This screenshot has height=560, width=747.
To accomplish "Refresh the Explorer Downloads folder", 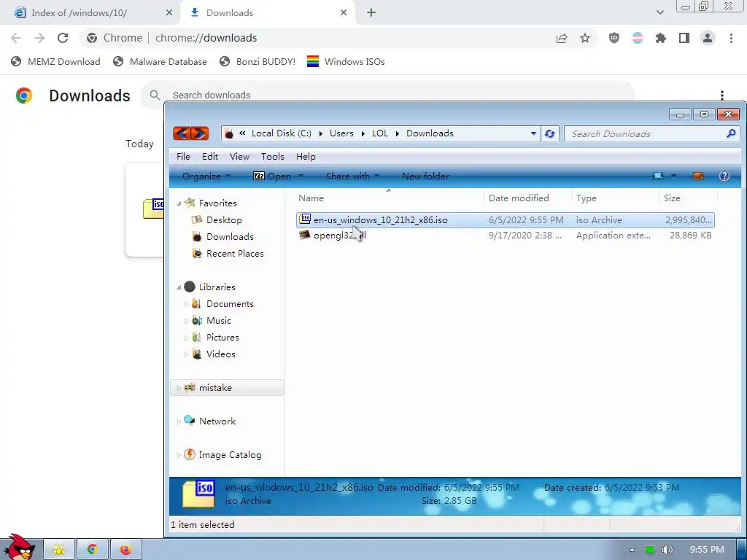I will click(x=549, y=134).
